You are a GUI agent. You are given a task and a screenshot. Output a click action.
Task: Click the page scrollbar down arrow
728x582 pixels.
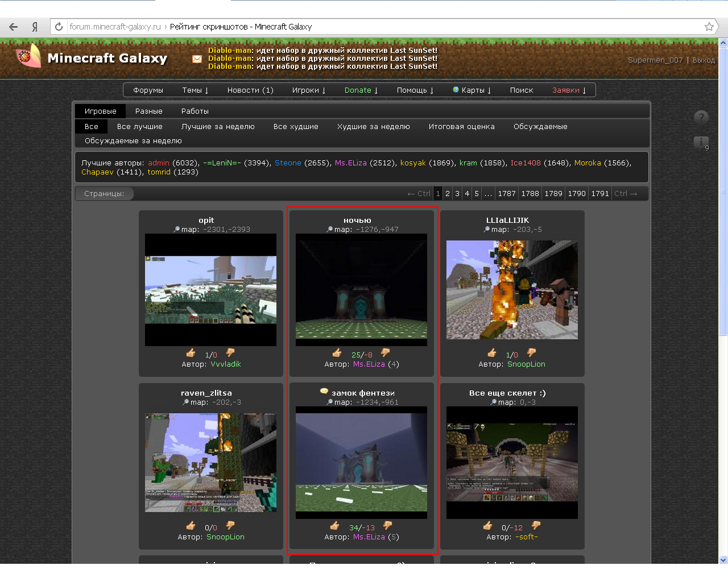tap(723, 559)
